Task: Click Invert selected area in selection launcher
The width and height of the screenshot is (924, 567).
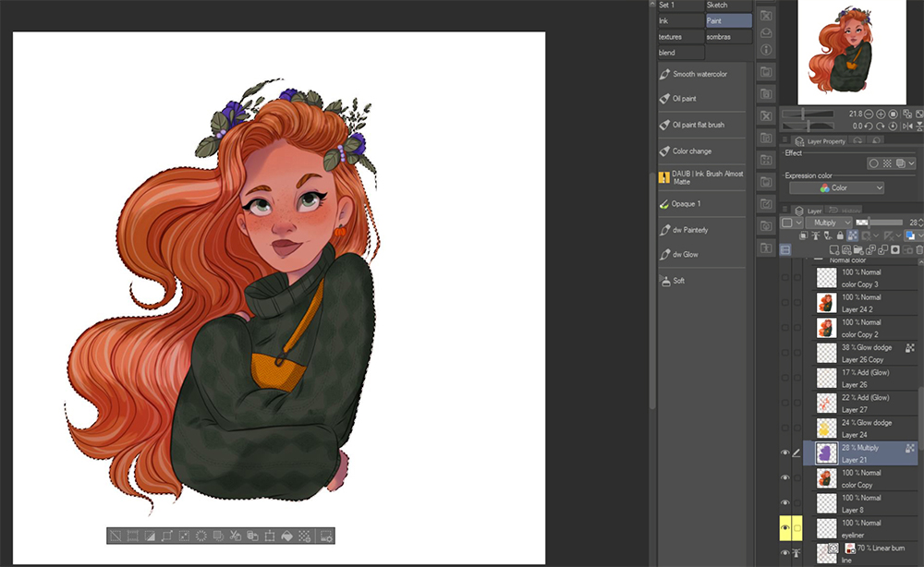Action: point(149,536)
